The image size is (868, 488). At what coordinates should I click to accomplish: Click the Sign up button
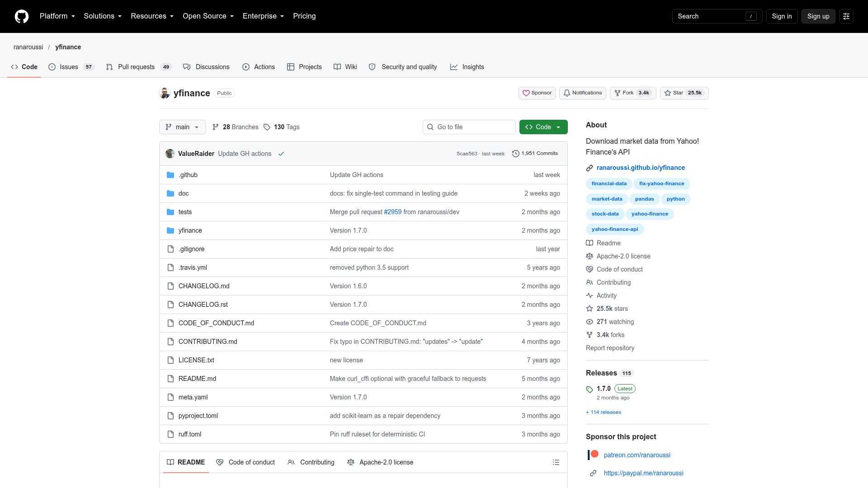818,16
